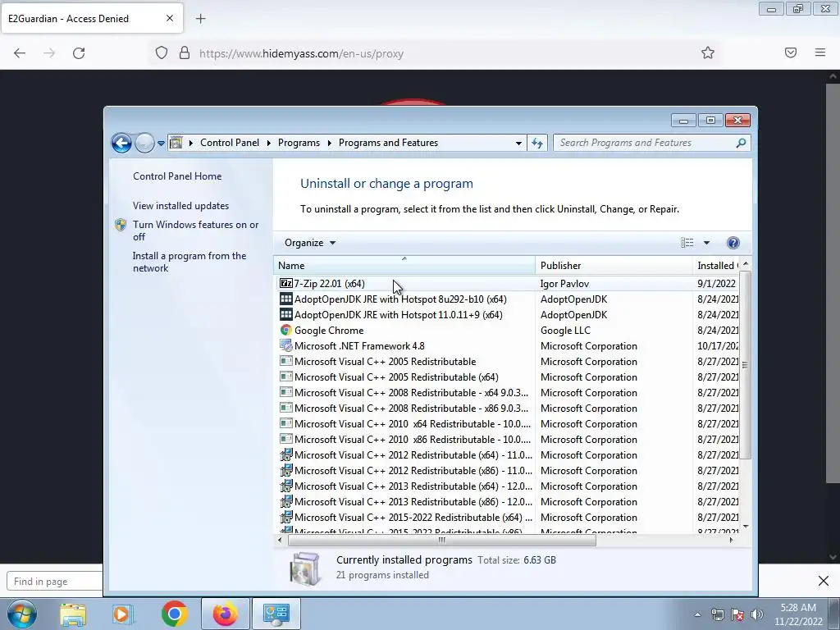Open Firefox tracking protection shield icon
The width and height of the screenshot is (840, 630).
[x=162, y=53]
